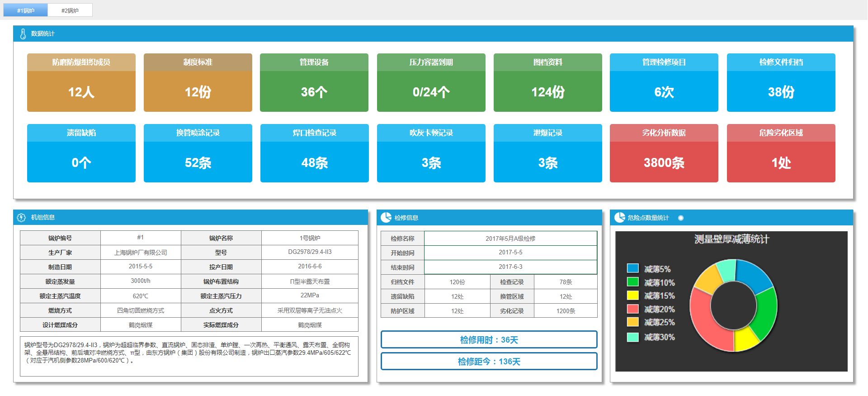
Task: Click the start time field 2017-5-5
Action: (510, 253)
